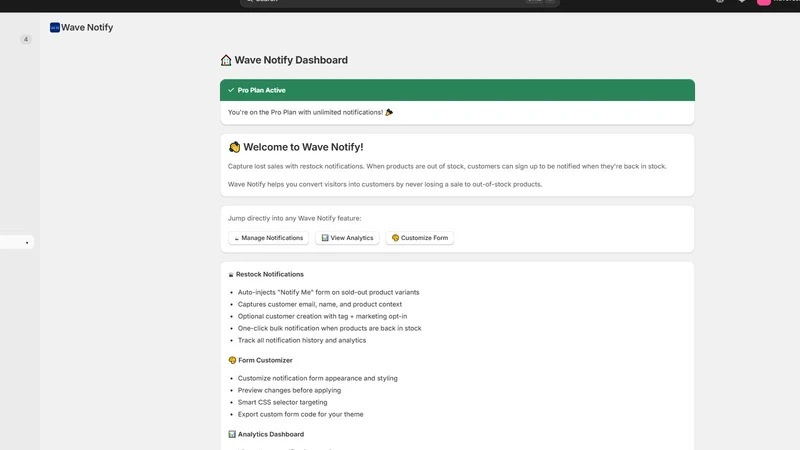The height and width of the screenshot is (450, 800).
Task: Click the Pro Plan Active banner text
Action: (x=261, y=90)
